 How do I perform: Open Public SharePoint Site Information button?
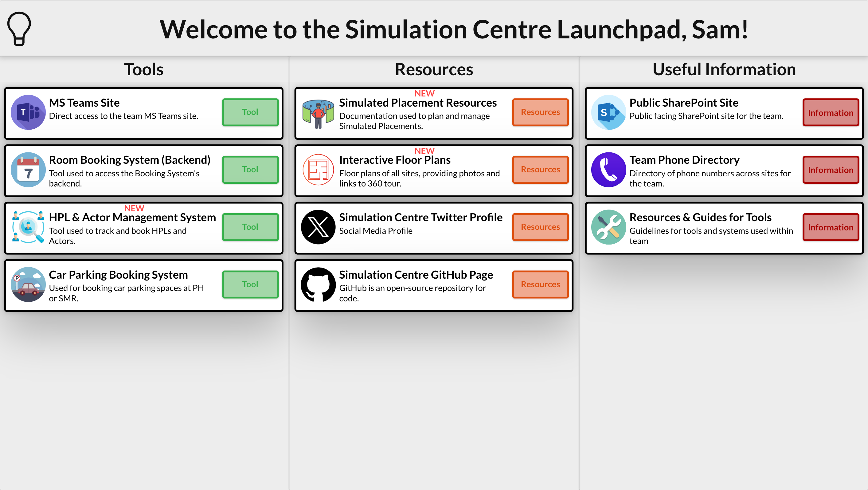831,112
